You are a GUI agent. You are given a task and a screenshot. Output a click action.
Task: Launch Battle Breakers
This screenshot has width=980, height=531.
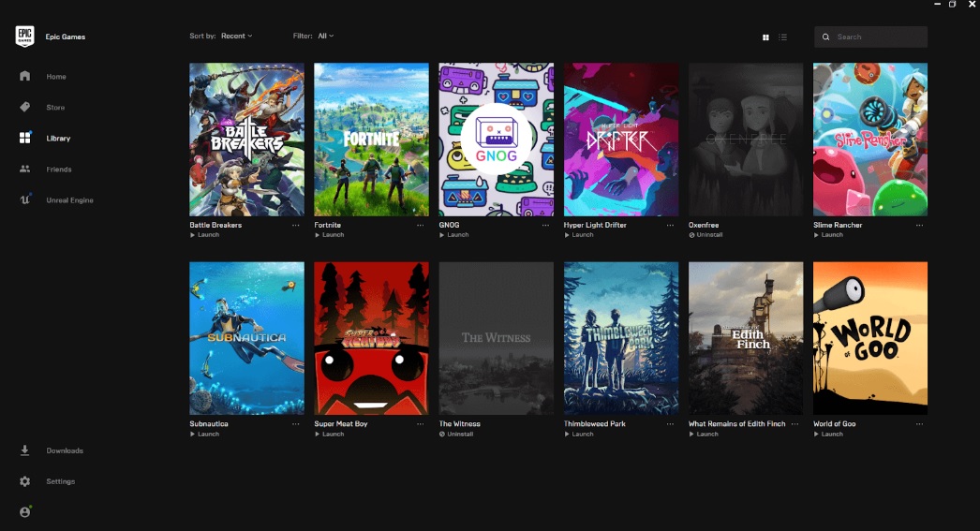pyautogui.click(x=208, y=235)
